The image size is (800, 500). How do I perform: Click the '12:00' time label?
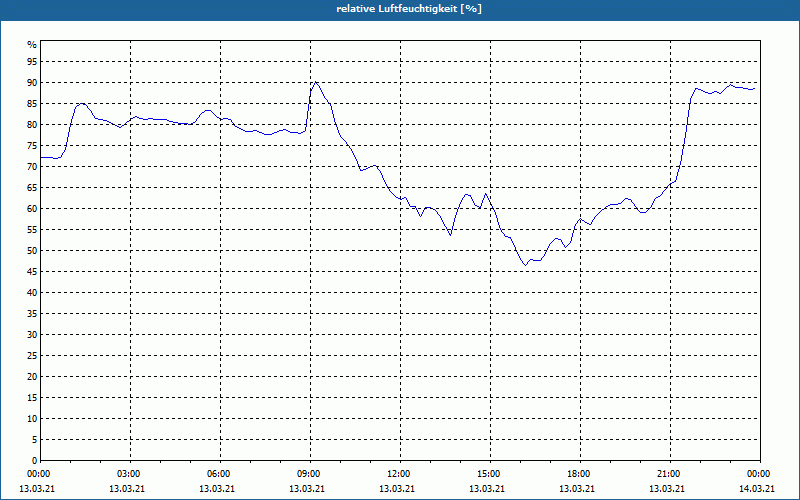click(x=399, y=474)
